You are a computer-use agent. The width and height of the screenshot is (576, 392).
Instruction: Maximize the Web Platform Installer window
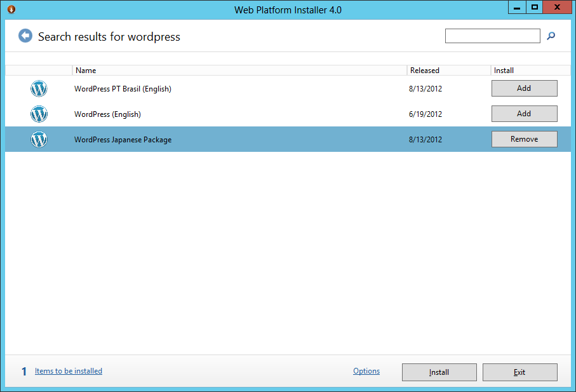pyautogui.click(x=535, y=8)
